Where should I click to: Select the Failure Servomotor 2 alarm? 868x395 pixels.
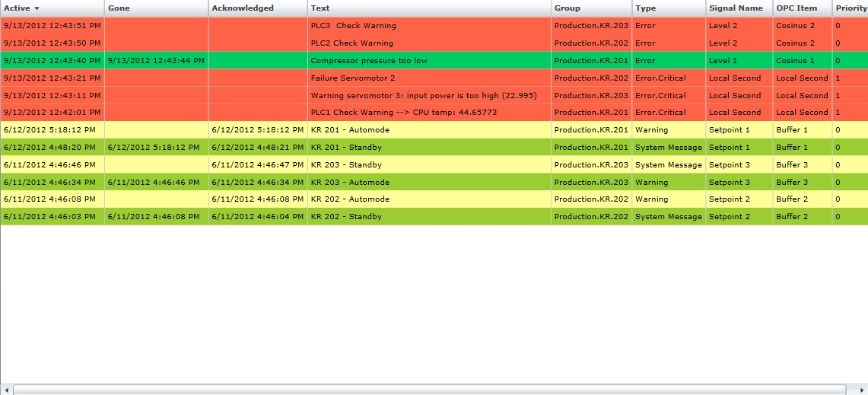pos(353,78)
